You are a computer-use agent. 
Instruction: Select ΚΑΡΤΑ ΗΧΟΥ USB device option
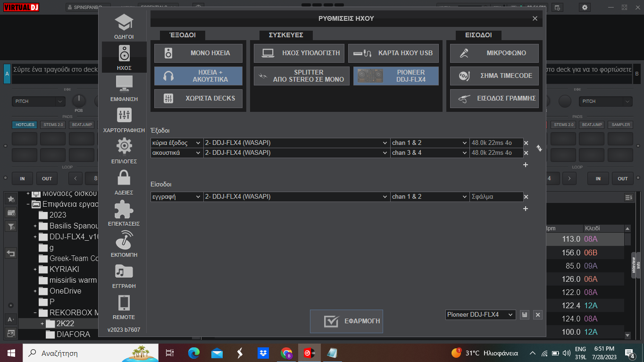pos(393,53)
